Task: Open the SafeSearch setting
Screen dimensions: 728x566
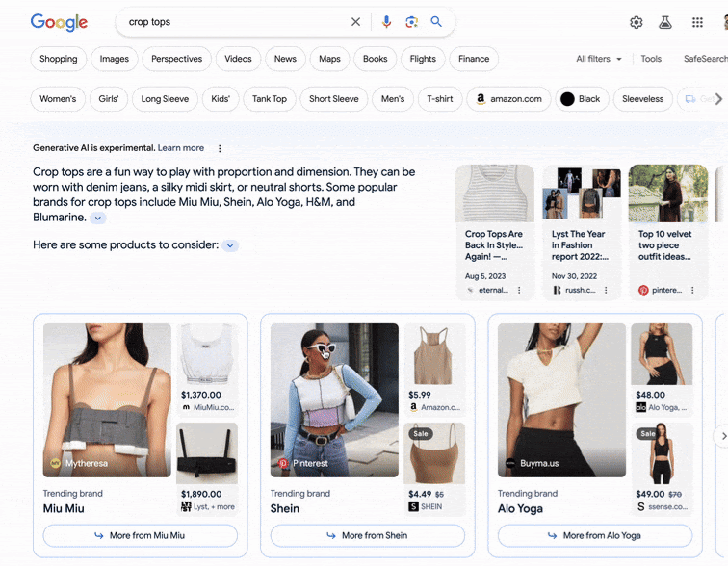Action: (x=705, y=59)
